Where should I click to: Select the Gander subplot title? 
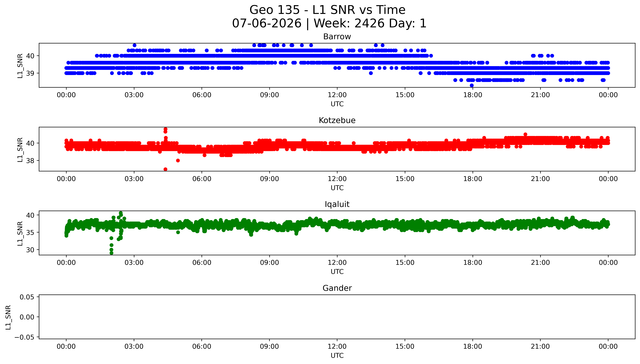pyautogui.click(x=337, y=288)
